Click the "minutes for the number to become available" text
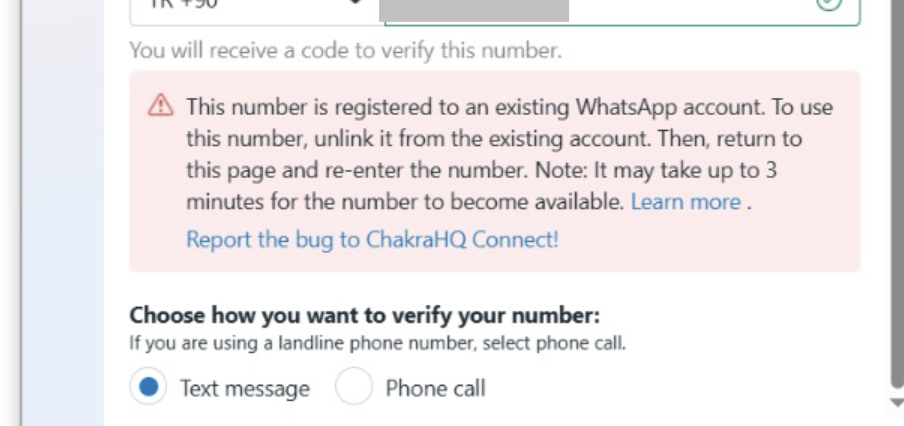Screen dimensions: 904x426 [x=405, y=201]
